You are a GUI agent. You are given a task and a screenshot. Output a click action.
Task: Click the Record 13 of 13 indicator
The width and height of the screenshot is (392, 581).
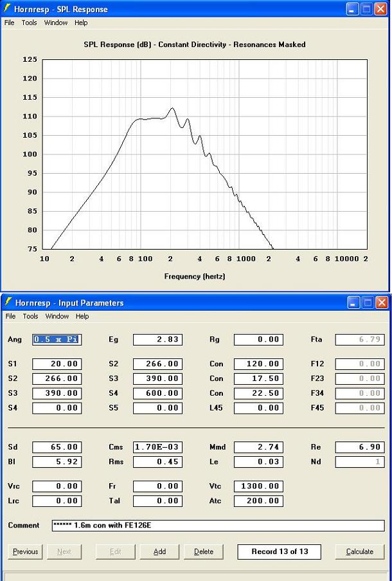(x=280, y=551)
